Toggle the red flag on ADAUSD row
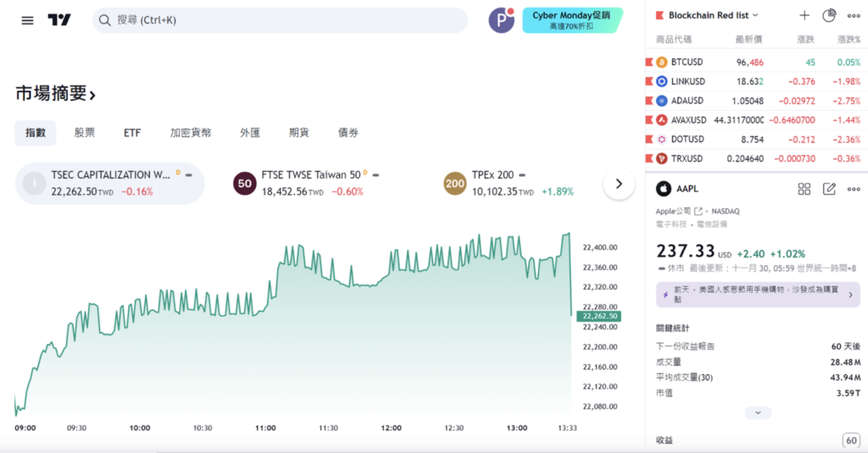Viewport: 868px width, 453px height. 649,101
